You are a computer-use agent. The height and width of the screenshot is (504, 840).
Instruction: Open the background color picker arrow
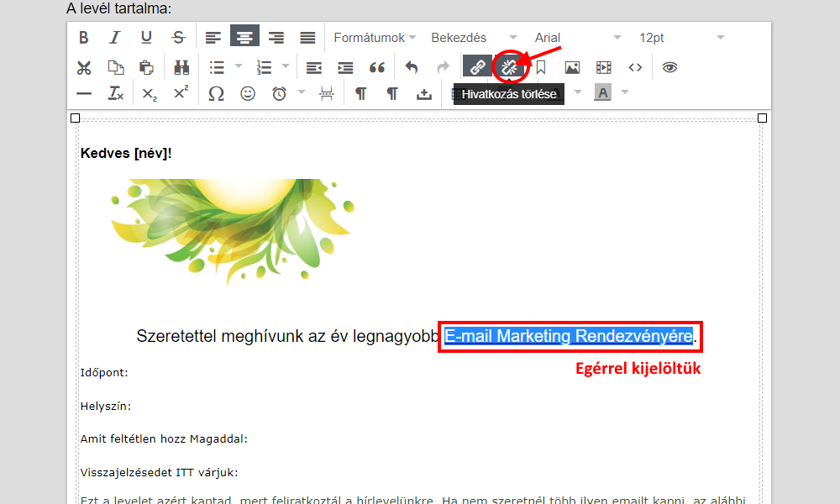click(x=625, y=92)
